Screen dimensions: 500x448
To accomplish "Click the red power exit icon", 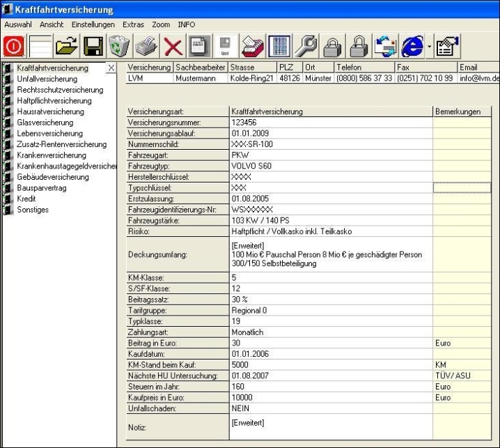I will coord(15,46).
